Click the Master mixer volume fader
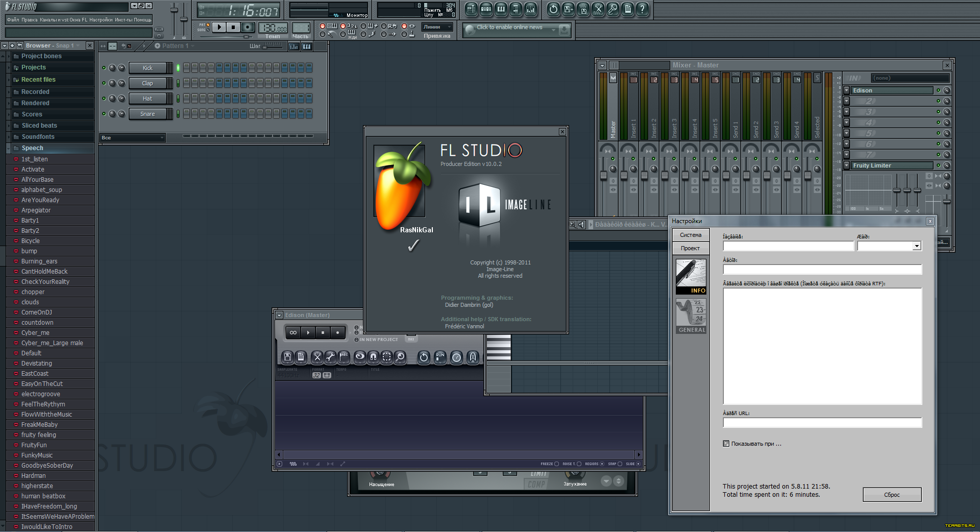The image size is (980, 532). (603, 176)
